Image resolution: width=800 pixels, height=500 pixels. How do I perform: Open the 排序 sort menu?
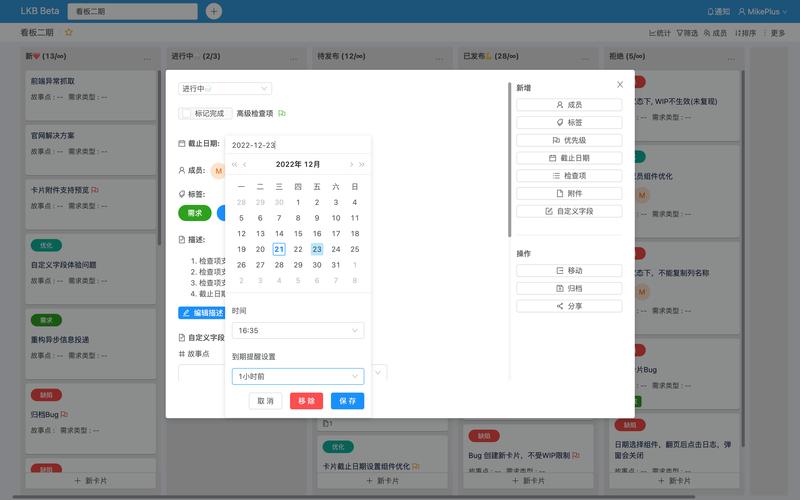(745, 33)
